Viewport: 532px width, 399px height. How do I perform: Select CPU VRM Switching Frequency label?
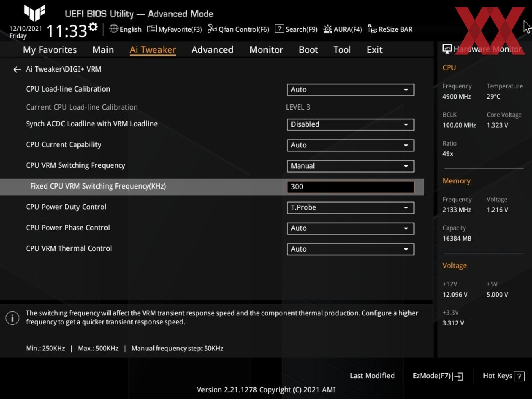pyautogui.click(x=75, y=165)
